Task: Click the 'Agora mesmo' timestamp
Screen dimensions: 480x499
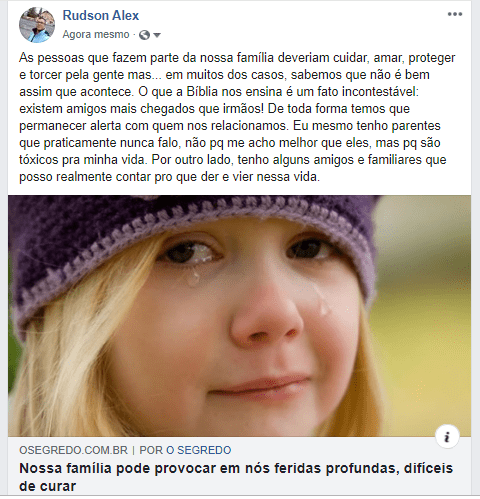Action: coord(96,34)
